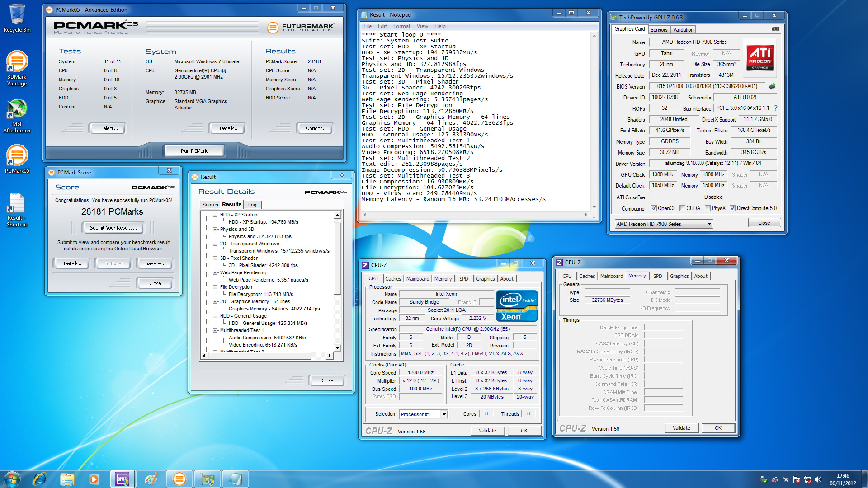Click the Submit Your Results button
The width and height of the screenshot is (868, 488).
[113, 228]
